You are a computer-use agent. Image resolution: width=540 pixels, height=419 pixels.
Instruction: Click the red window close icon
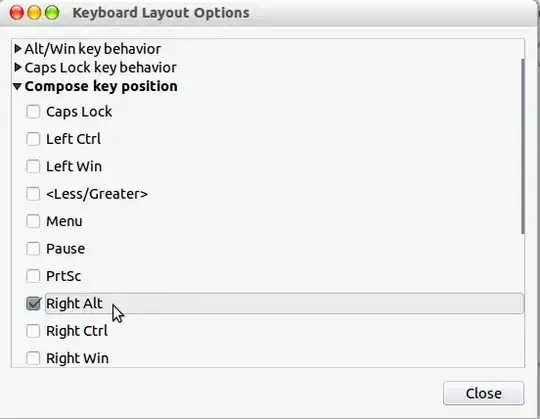(17, 13)
